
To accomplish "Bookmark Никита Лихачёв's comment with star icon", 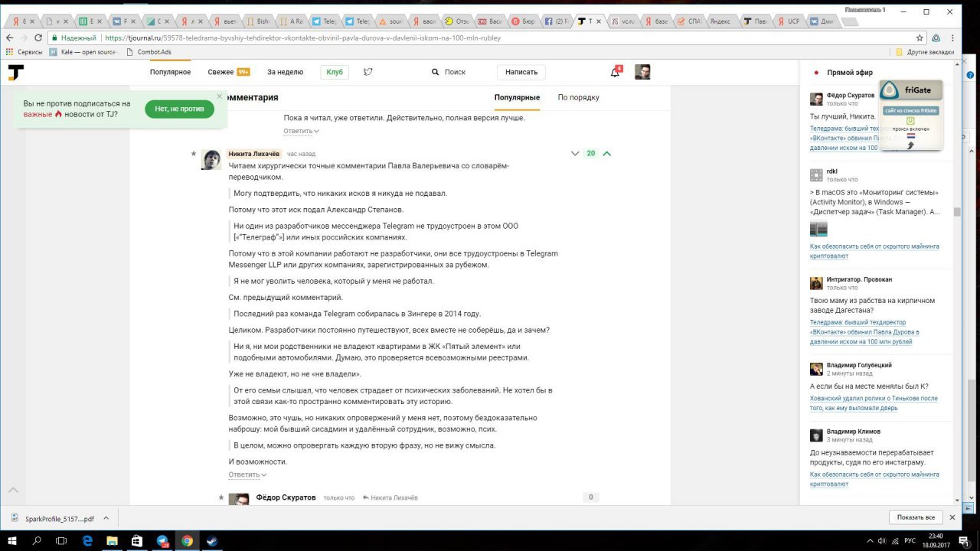I will click(194, 154).
